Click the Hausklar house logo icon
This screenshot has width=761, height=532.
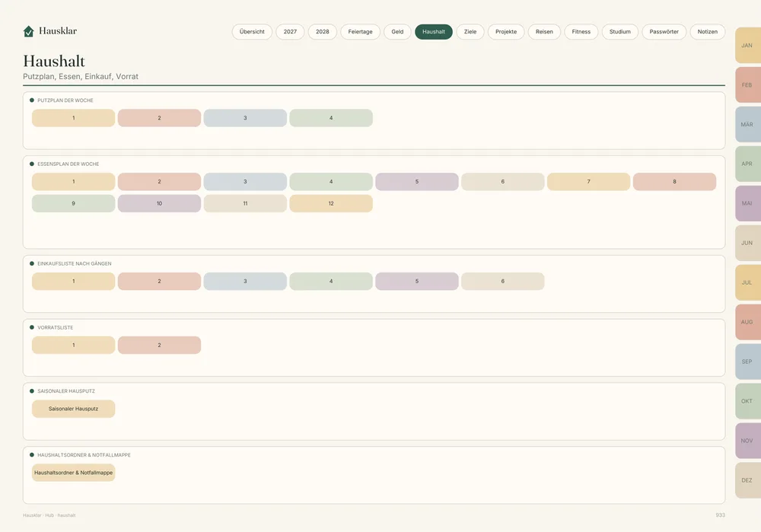tap(29, 31)
